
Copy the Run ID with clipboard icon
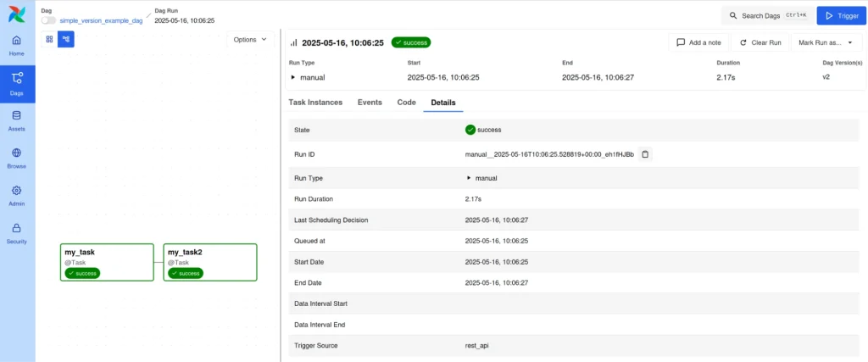pyautogui.click(x=645, y=154)
